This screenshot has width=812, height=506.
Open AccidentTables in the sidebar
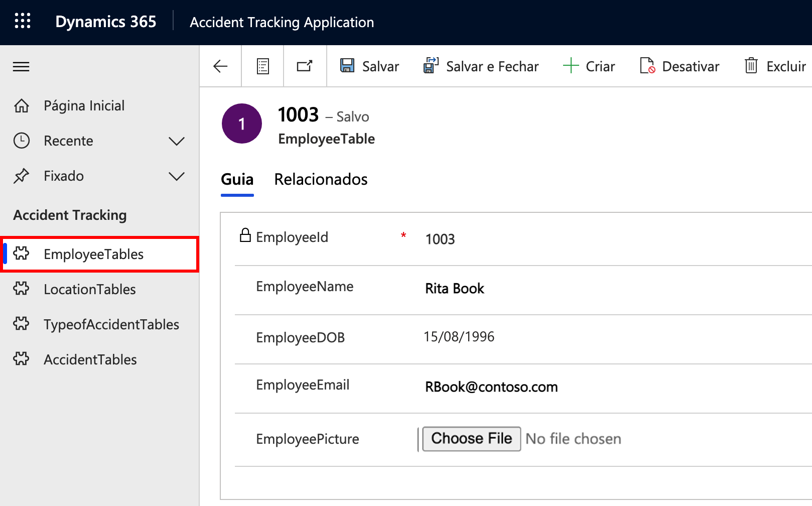click(x=90, y=359)
